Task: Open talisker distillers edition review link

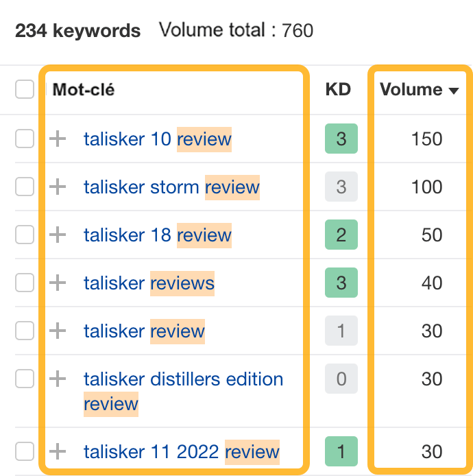Action: point(183,379)
